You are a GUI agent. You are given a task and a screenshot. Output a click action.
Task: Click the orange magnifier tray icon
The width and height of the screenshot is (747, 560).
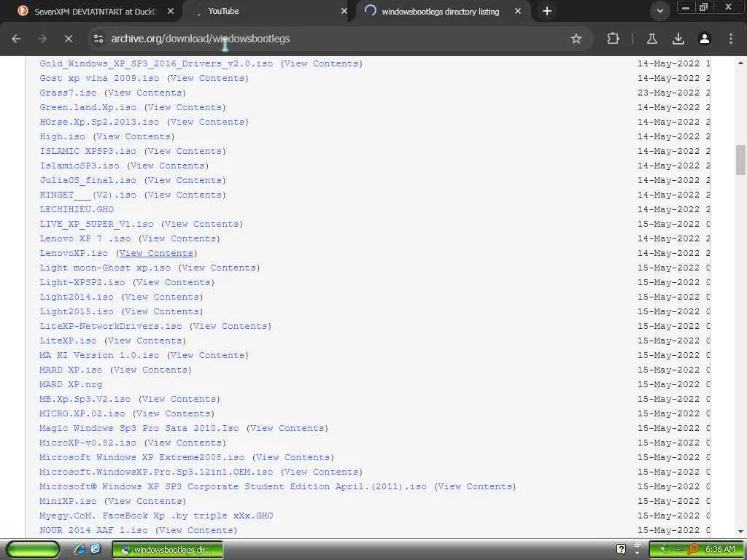point(694,550)
